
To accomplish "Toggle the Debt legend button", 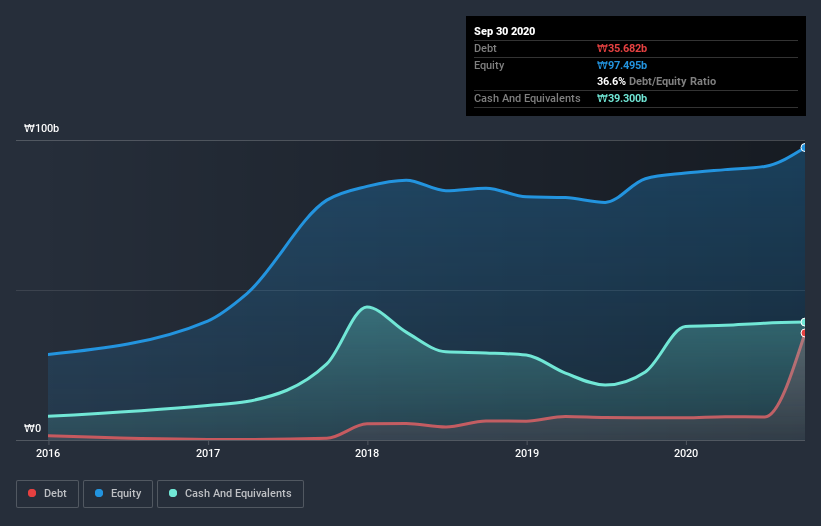I will pyautogui.click(x=47, y=494).
